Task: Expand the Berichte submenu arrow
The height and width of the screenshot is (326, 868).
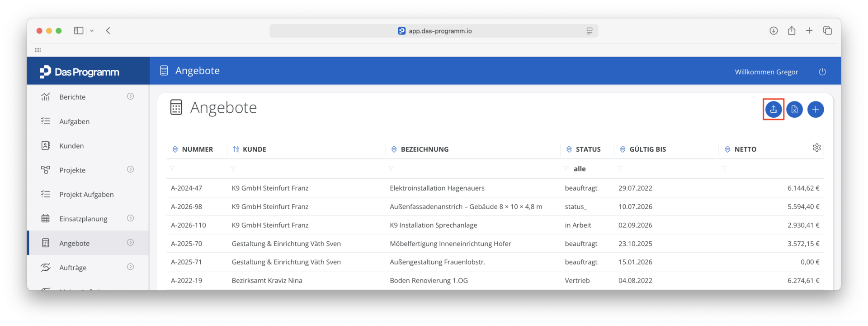Action: (130, 96)
